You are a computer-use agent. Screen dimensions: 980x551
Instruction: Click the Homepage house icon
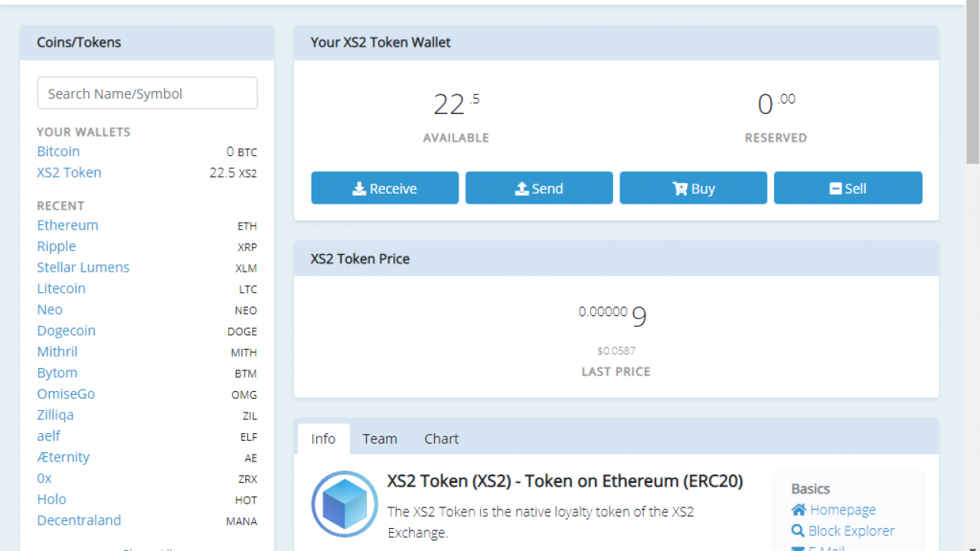point(799,510)
